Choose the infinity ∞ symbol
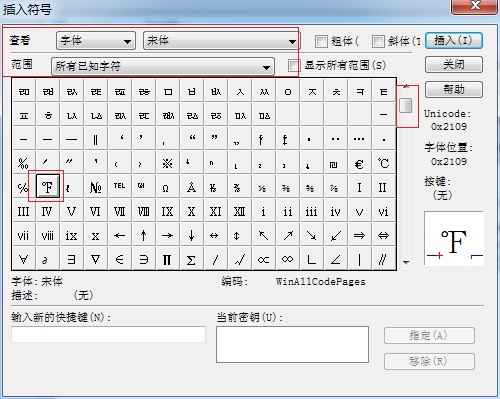 coord(287,259)
